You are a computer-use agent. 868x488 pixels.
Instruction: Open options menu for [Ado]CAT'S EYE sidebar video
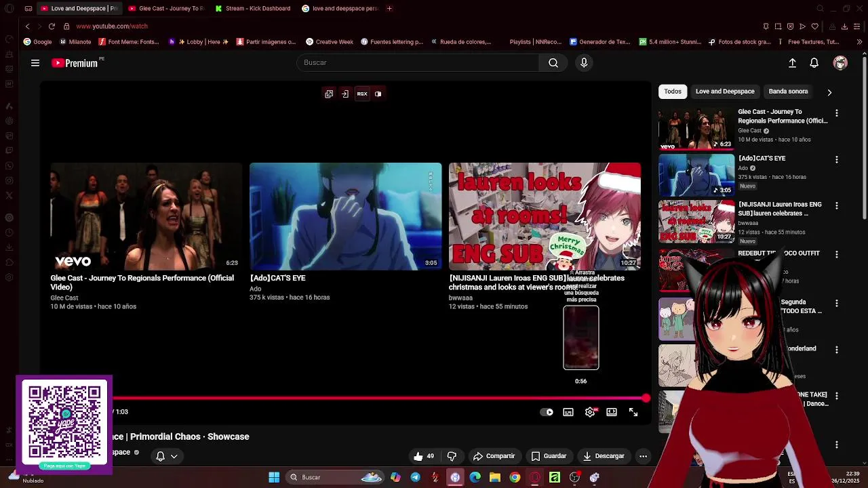[x=837, y=159]
